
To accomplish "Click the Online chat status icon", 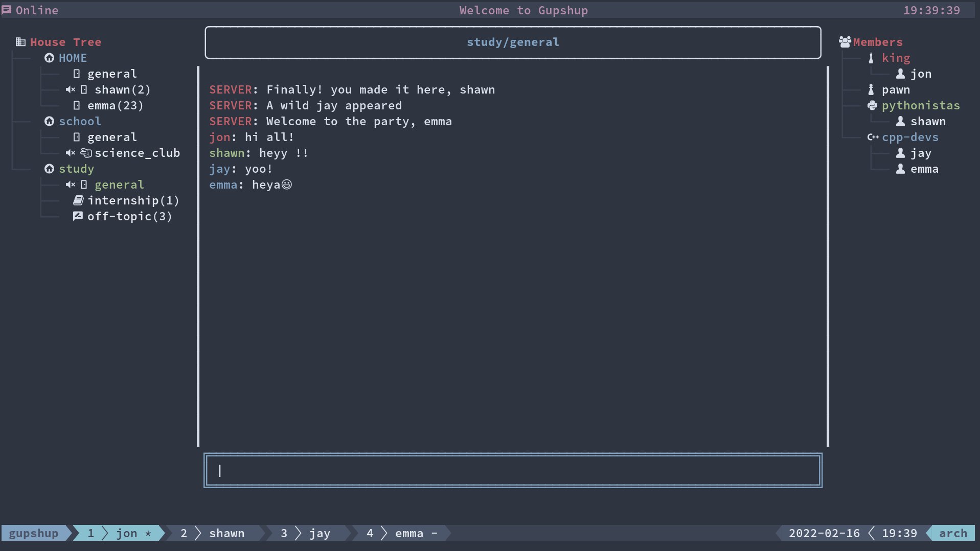I will pyautogui.click(x=7, y=10).
